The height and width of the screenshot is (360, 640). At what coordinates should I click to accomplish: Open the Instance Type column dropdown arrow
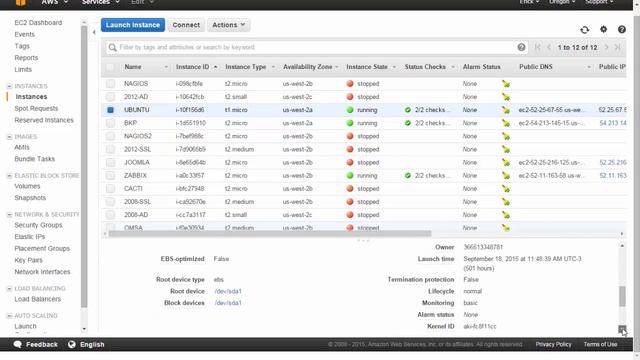pos(273,67)
